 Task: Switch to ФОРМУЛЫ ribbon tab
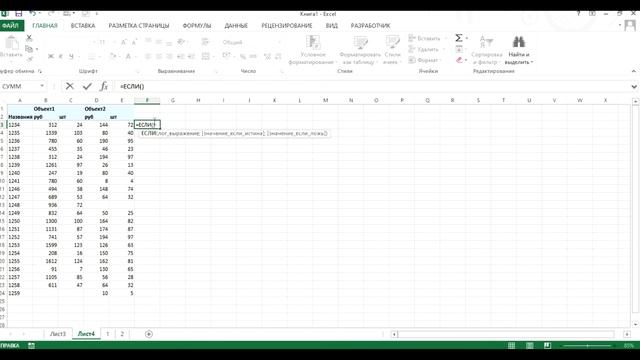197,25
